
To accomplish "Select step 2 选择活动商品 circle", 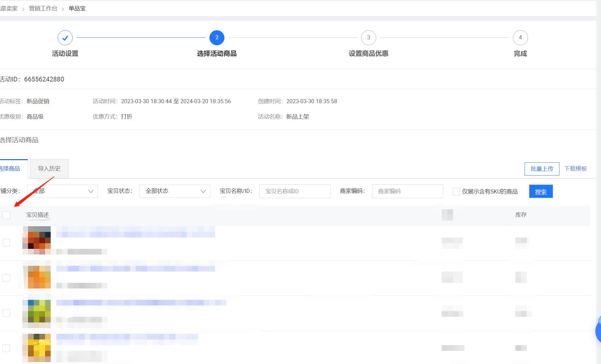I will [217, 37].
